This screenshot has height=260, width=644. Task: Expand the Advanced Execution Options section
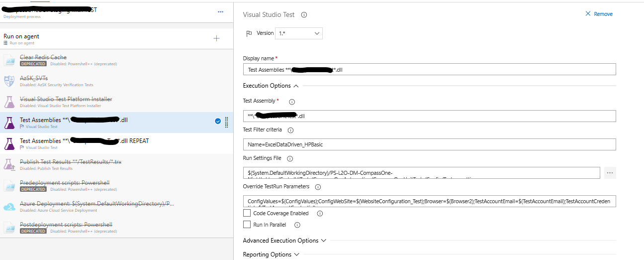tap(284, 241)
